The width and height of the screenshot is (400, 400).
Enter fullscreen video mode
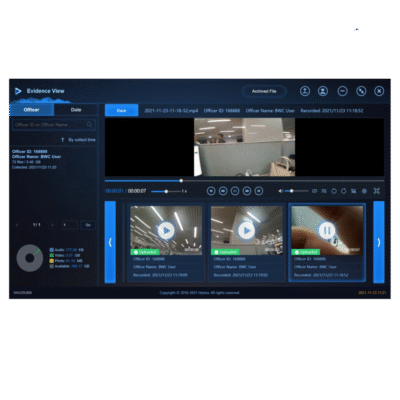pyautogui.click(x=377, y=191)
